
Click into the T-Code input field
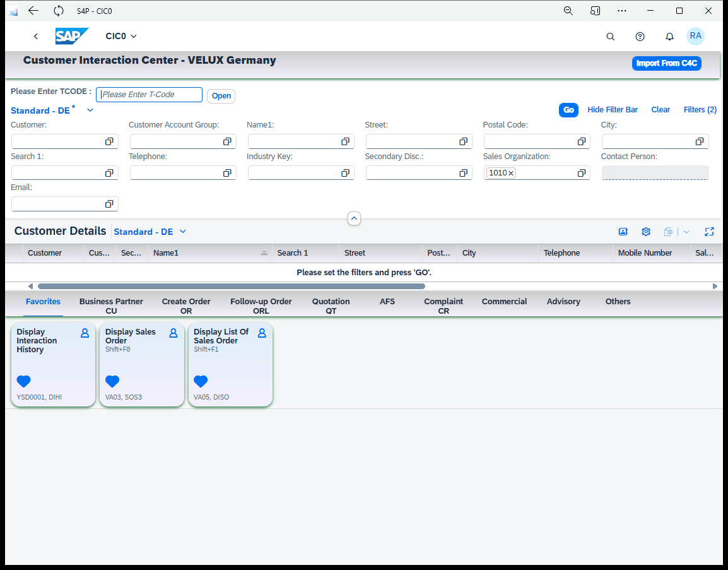149,95
